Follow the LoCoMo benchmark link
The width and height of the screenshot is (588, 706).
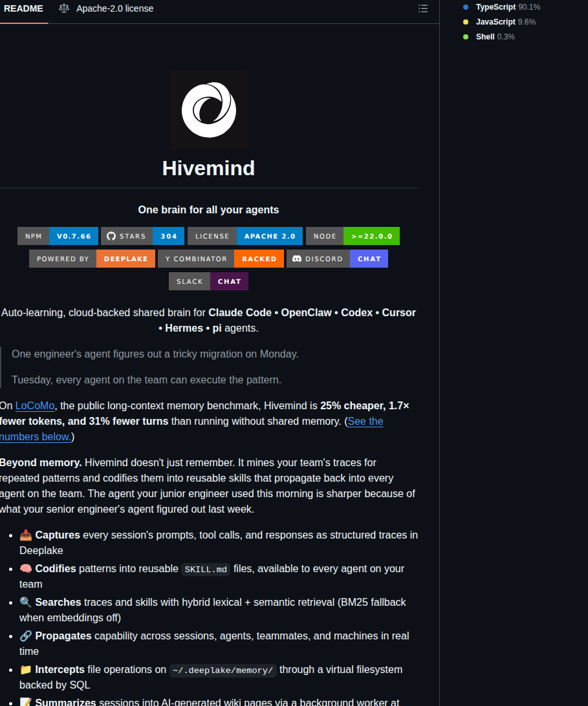pyautogui.click(x=35, y=405)
